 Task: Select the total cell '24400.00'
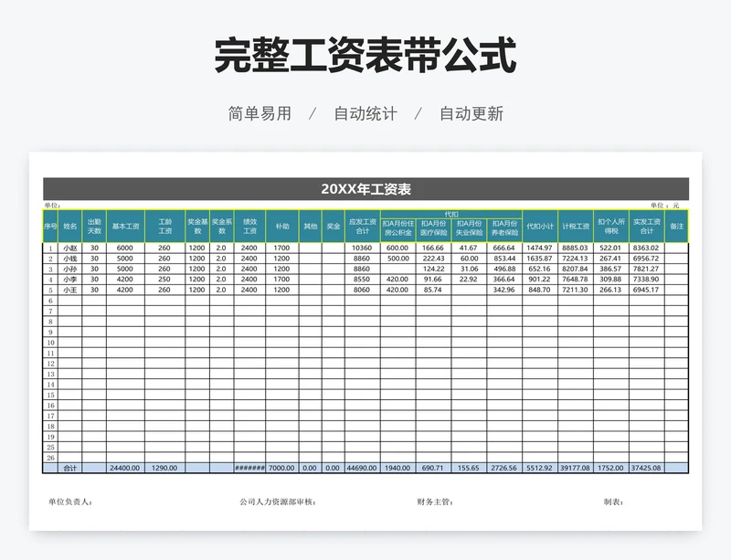pos(125,468)
